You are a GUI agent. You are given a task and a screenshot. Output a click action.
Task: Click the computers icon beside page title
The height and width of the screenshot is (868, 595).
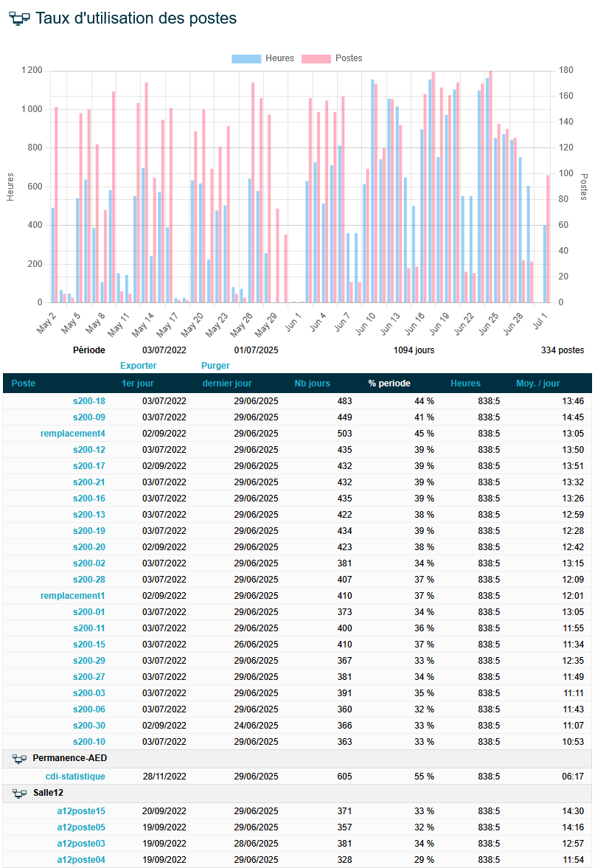coord(19,19)
